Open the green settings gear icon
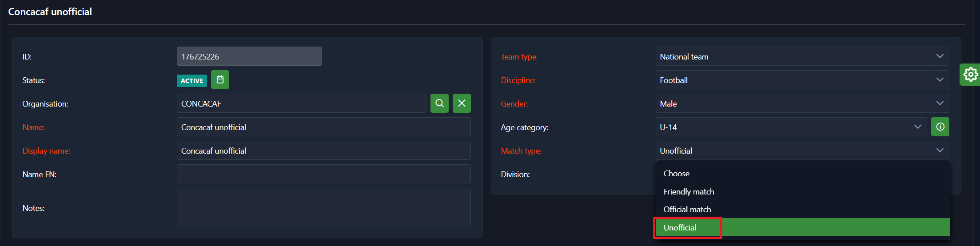 click(x=970, y=75)
